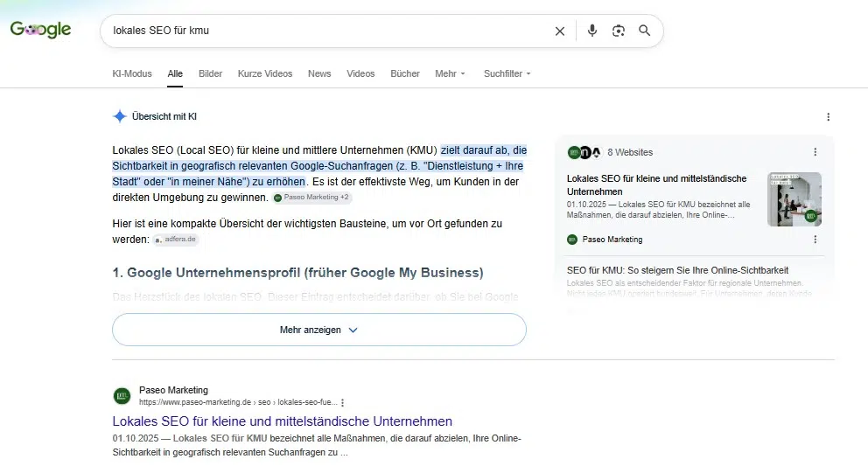Click snippet date 01.10.2025 in search result

tap(136, 438)
